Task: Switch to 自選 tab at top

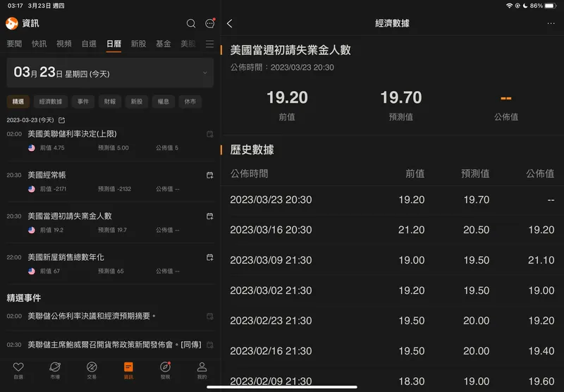Action: point(89,44)
